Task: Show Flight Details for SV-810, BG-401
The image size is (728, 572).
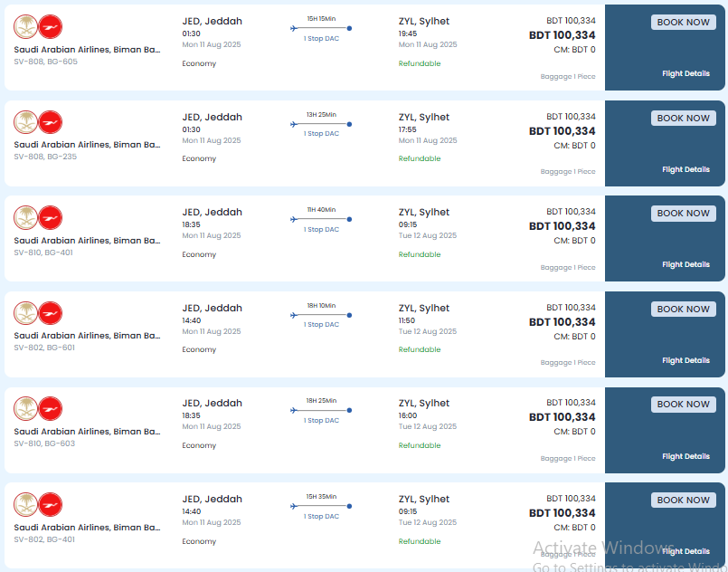Action: tap(685, 264)
